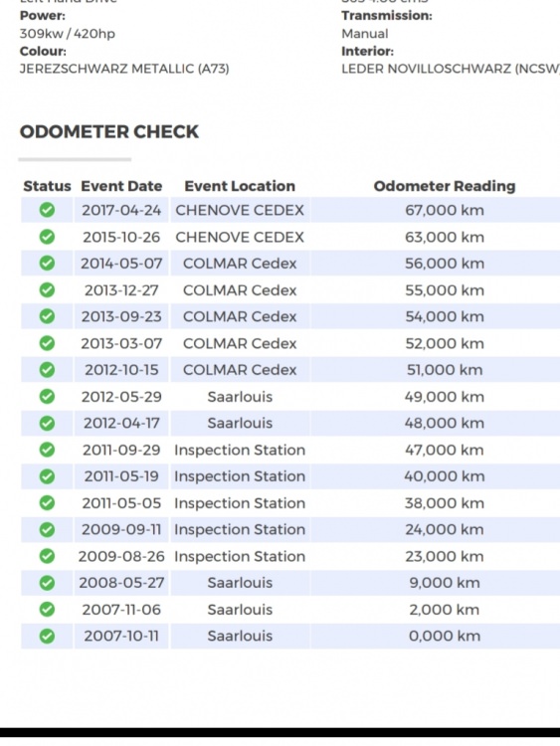Click green check icon for 2012-10-15 row
This screenshot has width=560, height=746.
[47, 370]
